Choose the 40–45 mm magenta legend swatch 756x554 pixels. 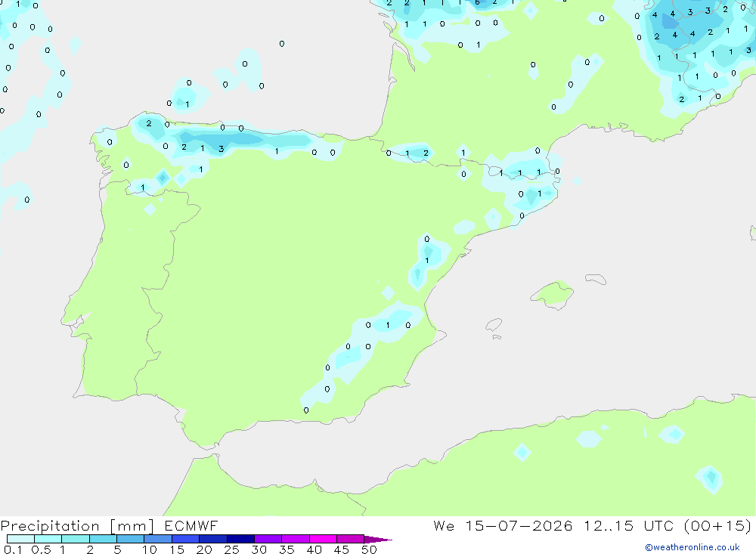[323, 539]
